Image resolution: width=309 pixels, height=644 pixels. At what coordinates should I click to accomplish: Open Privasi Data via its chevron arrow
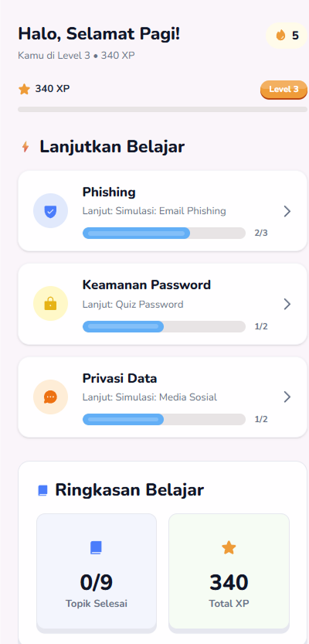click(287, 397)
